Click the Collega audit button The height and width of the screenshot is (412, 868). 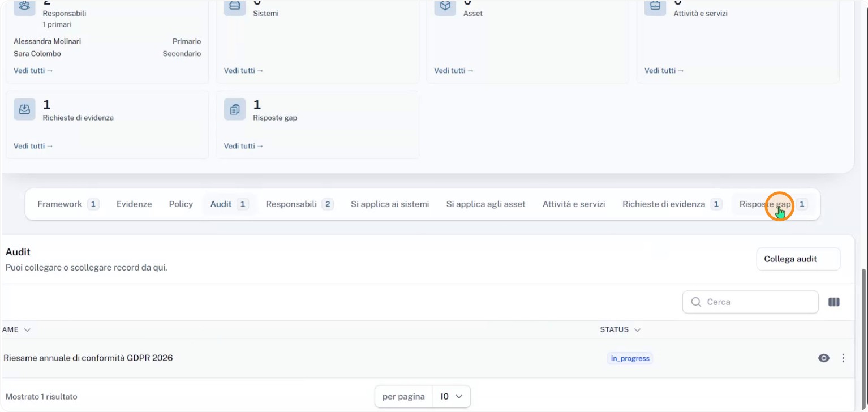point(798,259)
